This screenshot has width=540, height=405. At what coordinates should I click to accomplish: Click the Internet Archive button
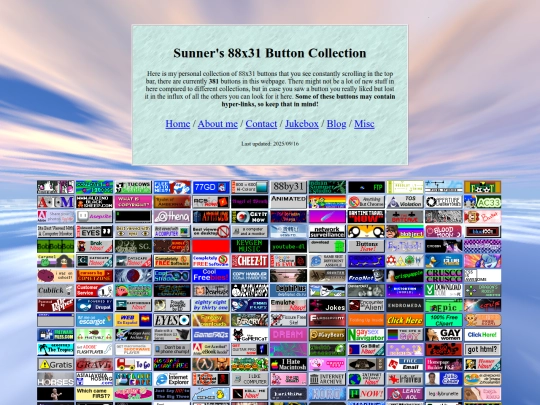327,379
